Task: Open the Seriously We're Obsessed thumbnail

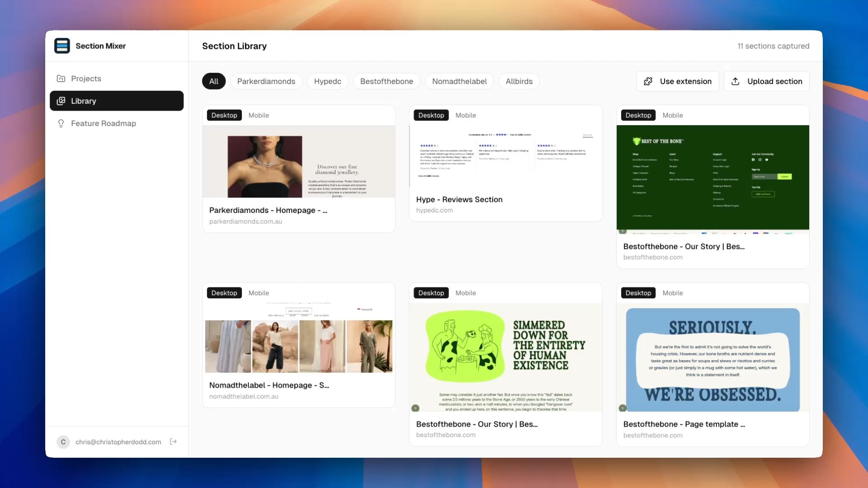Action: (713, 357)
